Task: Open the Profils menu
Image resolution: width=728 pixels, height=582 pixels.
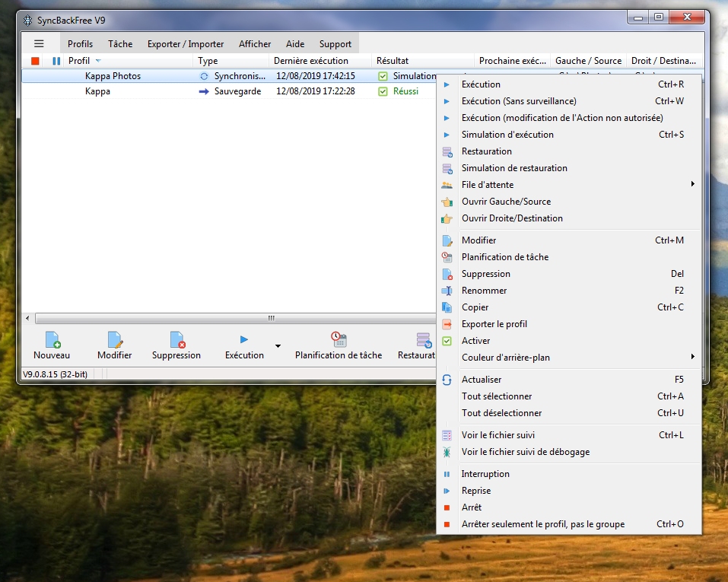Action: pos(81,44)
